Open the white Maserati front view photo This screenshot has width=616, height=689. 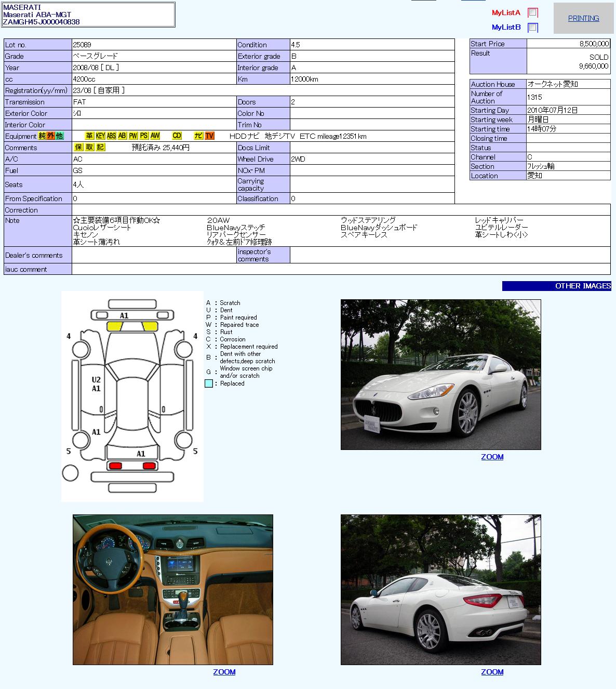440,374
